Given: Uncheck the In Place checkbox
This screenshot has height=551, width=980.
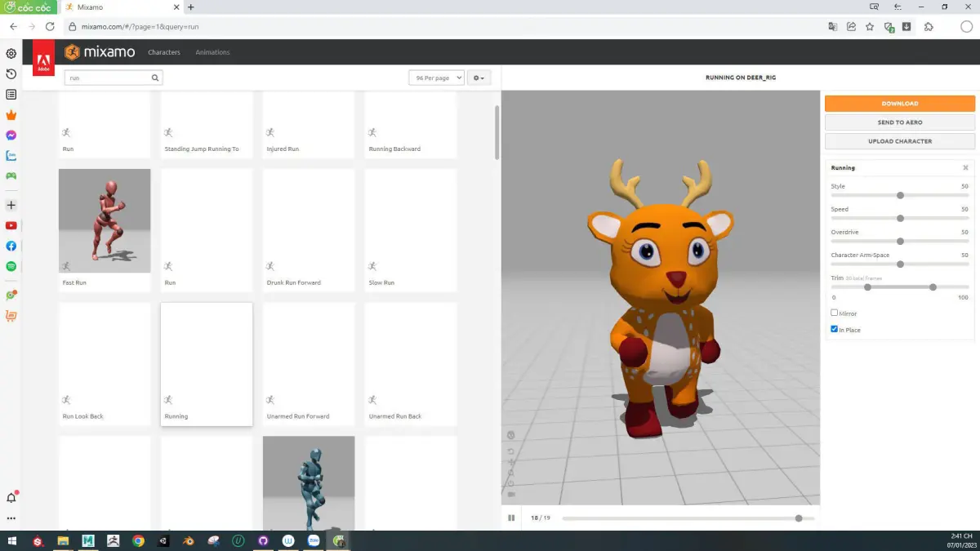Looking at the screenshot, I should point(835,329).
